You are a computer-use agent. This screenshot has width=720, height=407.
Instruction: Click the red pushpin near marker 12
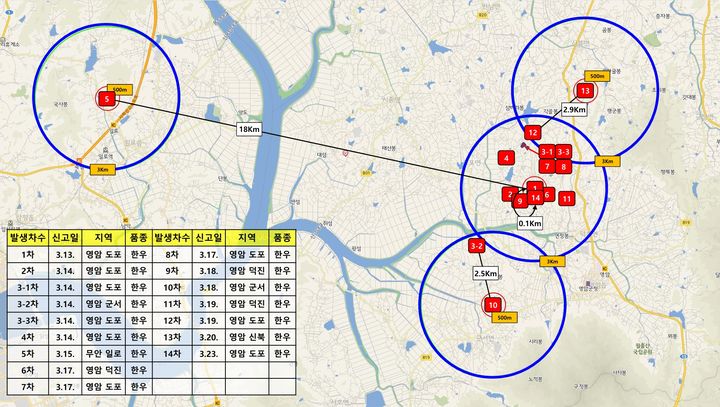tap(524, 146)
